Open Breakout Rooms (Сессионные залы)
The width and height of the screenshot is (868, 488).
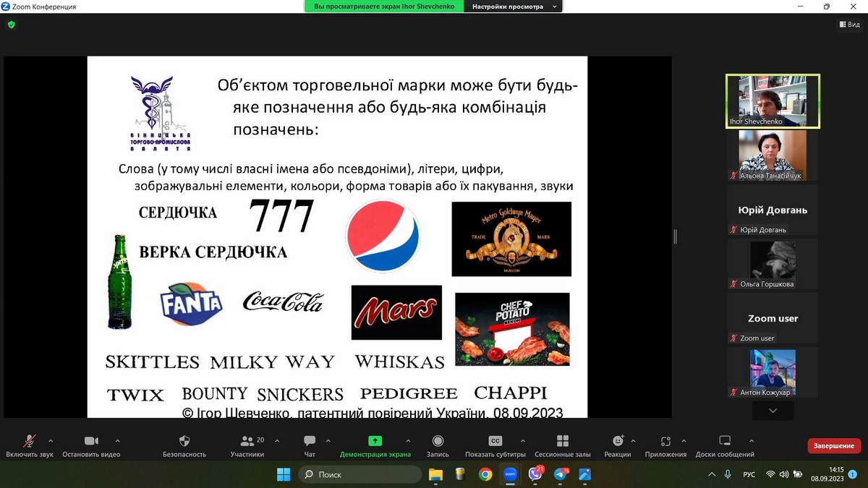(562, 441)
